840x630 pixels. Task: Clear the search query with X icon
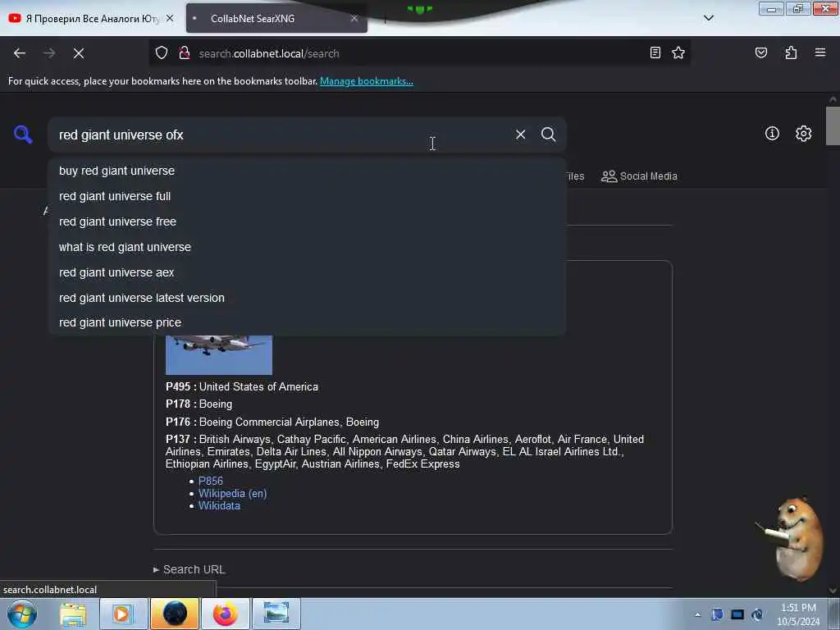pyautogui.click(x=520, y=135)
